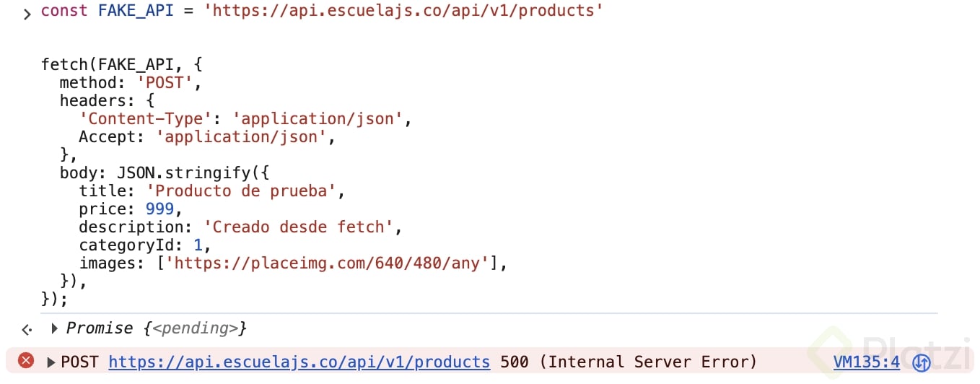Open request in Network panel icon
Viewport: 980px width, 384px height.
[x=922, y=362]
